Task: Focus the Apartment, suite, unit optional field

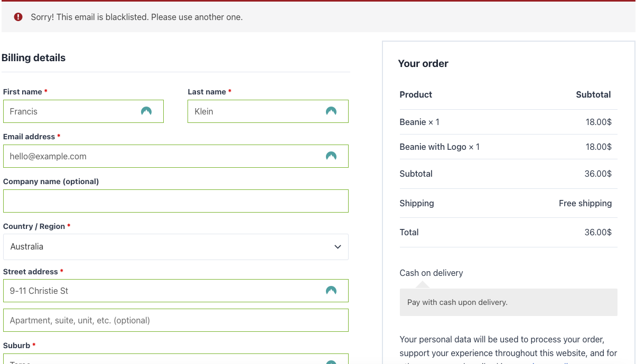Action: pyautogui.click(x=175, y=320)
